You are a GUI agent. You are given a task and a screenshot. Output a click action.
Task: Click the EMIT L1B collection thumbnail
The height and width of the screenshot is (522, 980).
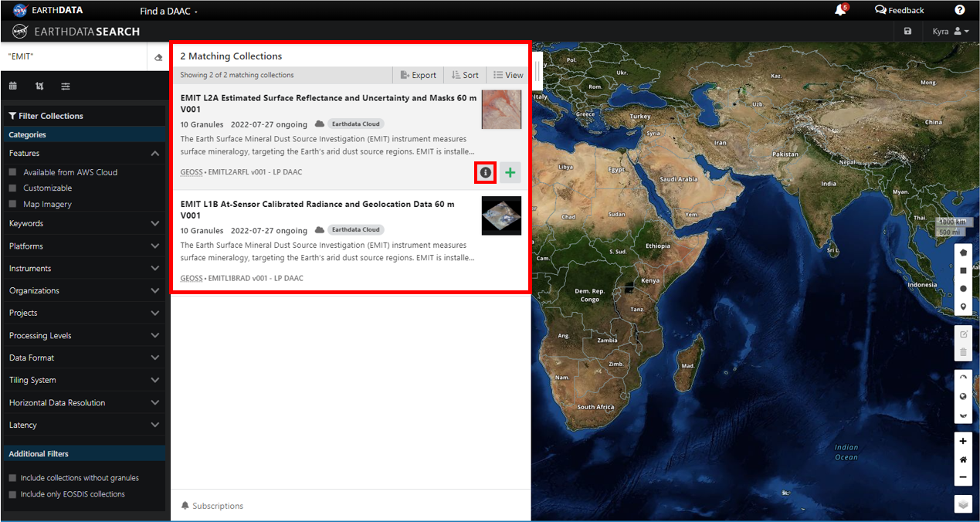pos(501,215)
